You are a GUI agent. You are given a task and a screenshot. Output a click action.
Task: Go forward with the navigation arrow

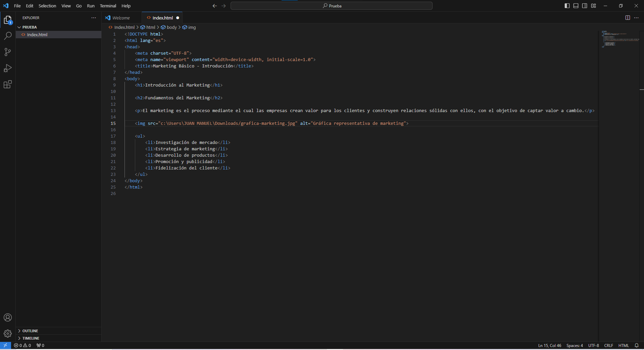224,6
